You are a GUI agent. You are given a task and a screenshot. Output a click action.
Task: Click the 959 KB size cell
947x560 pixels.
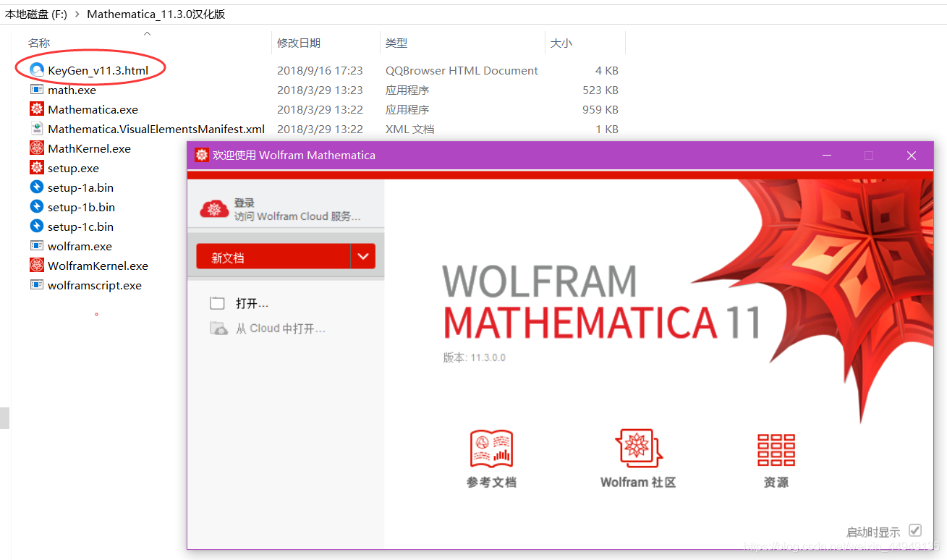600,109
